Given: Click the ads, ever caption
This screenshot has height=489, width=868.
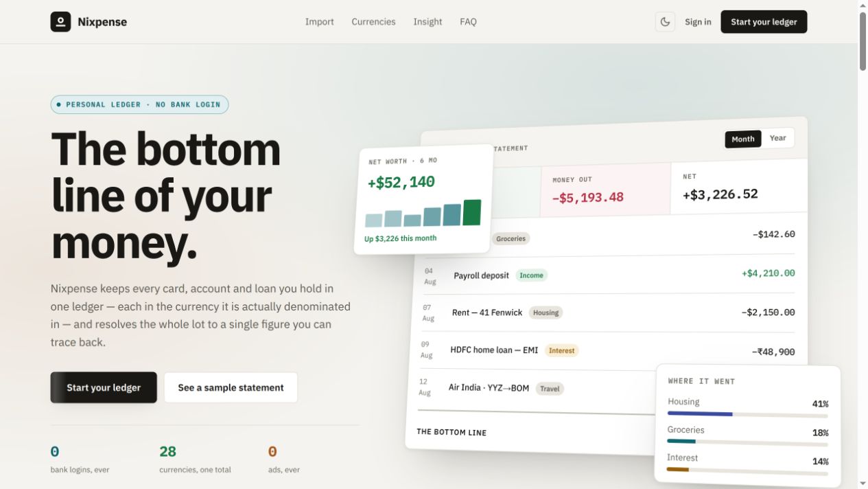Looking at the screenshot, I should [x=284, y=470].
